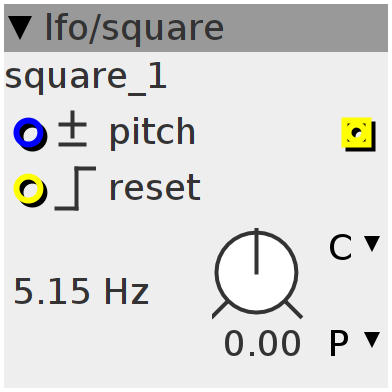Click the 5.15 Hz frequency readout
Viewport: 392px width, 392px height.
pyautogui.click(x=81, y=292)
